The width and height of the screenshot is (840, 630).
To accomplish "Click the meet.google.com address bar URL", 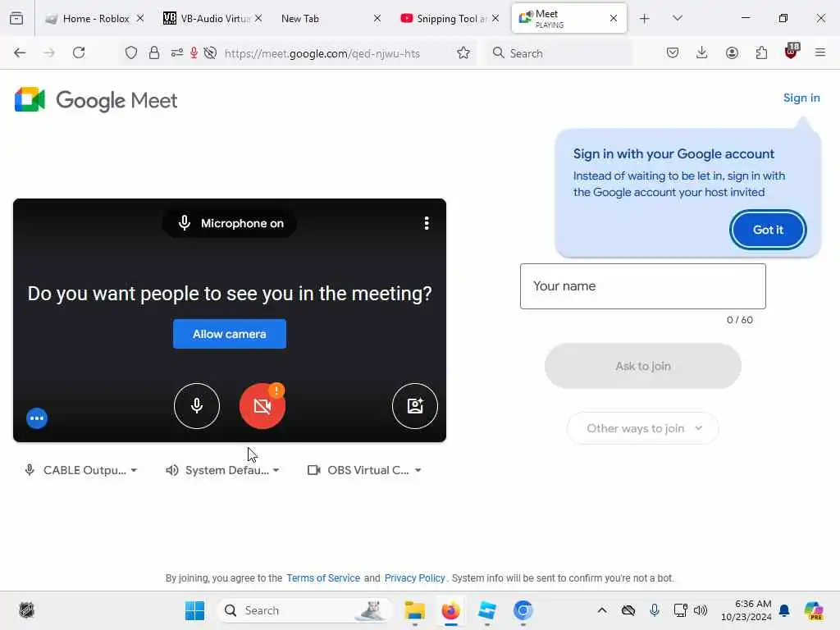I will [322, 53].
